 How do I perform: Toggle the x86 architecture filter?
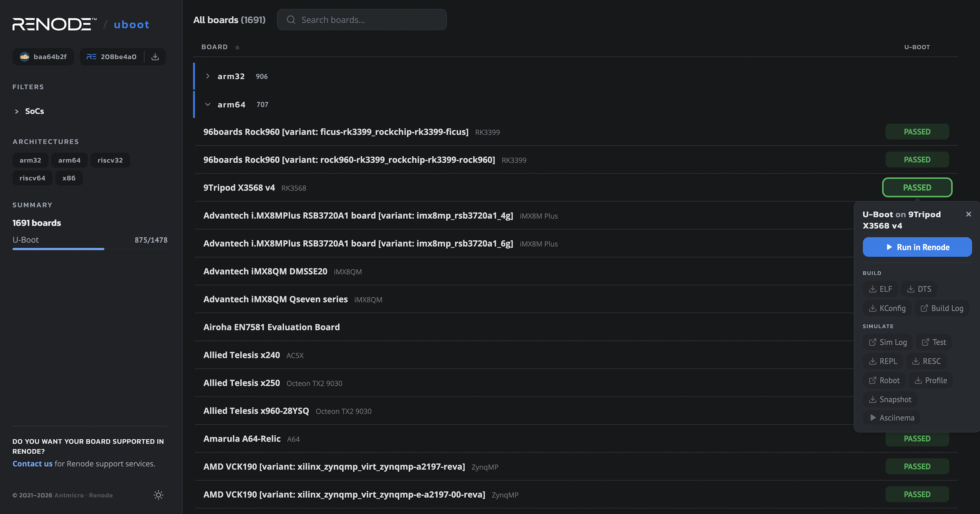pyautogui.click(x=69, y=178)
